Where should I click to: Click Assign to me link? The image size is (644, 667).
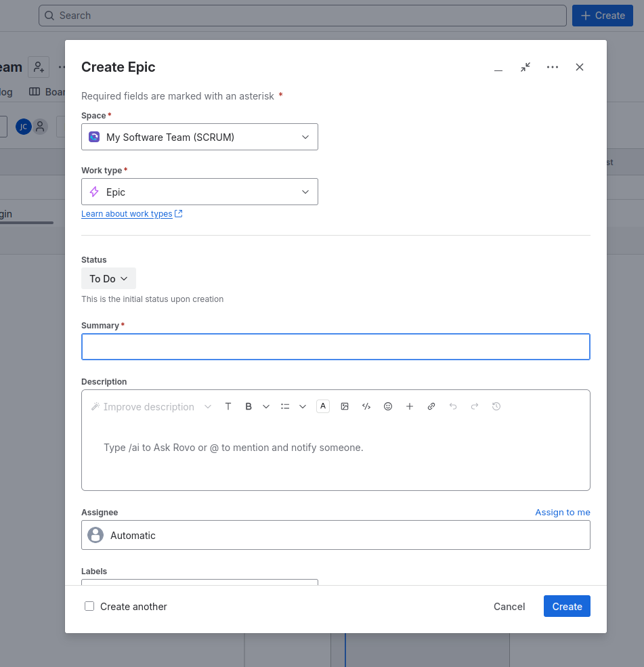[x=562, y=512]
